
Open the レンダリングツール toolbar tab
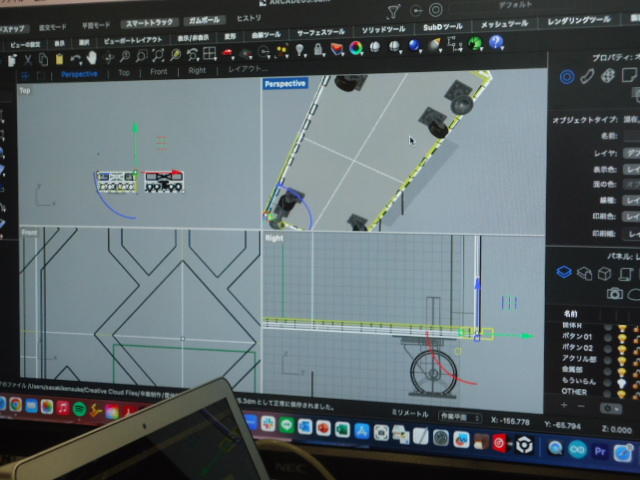click(579, 20)
